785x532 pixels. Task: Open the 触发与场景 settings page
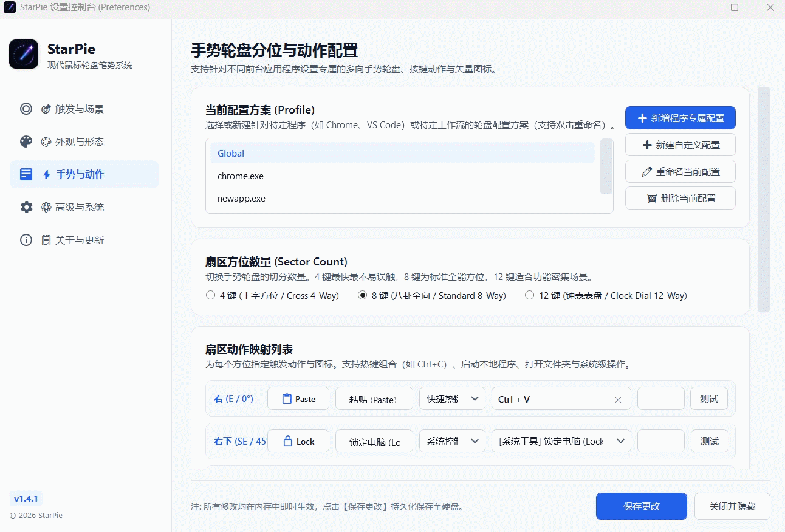[84, 109]
